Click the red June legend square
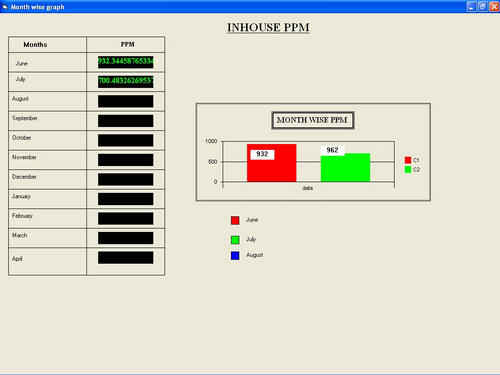 click(x=235, y=220)
